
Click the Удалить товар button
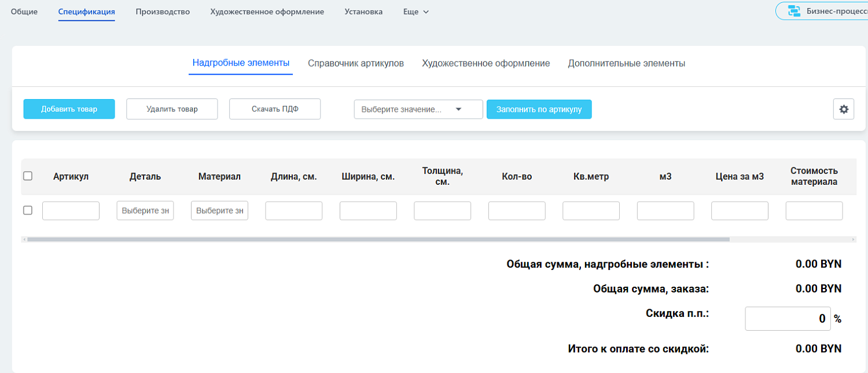click(x=172, y=109)
